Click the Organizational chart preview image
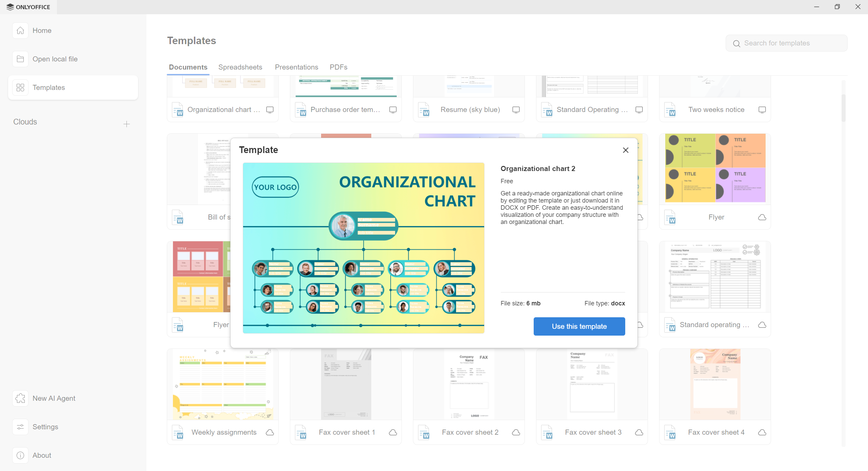The width and height of the screenshot is (868, 471). pos(363,248)
